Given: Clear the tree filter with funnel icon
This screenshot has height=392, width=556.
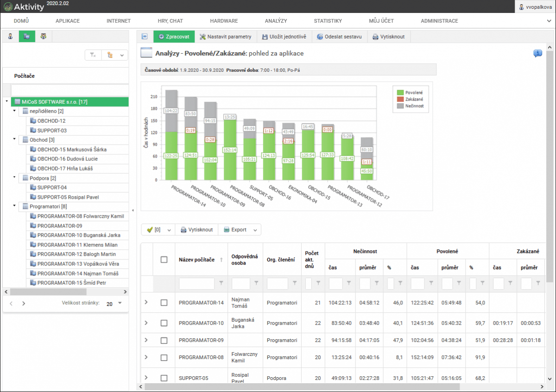Looking at the screenshot, I should coord(93,55).
